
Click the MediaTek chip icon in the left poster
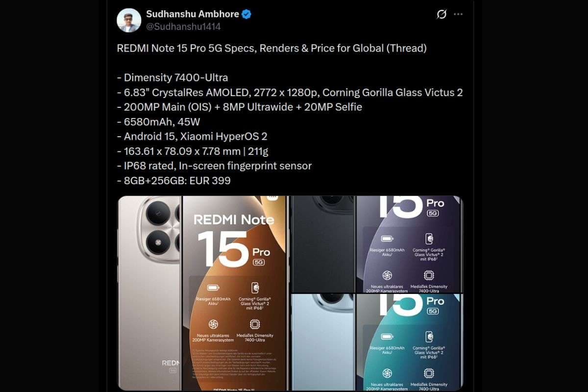coord(255,324)
